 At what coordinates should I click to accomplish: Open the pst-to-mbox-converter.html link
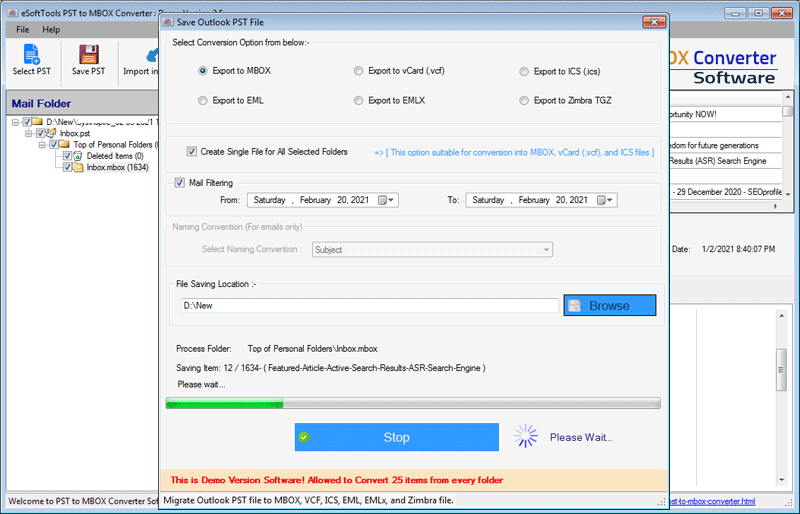(x=712, y=502)
